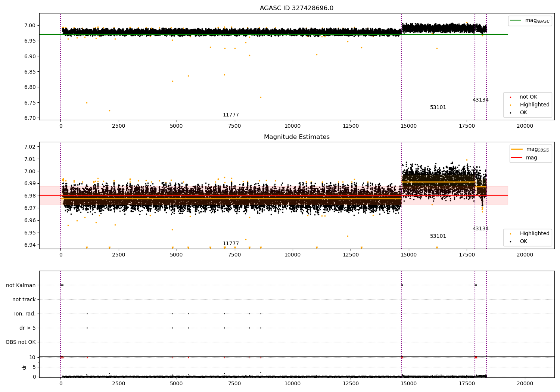
Task: Click the 'dr > 5' row label
Action: tap(28, 328)
